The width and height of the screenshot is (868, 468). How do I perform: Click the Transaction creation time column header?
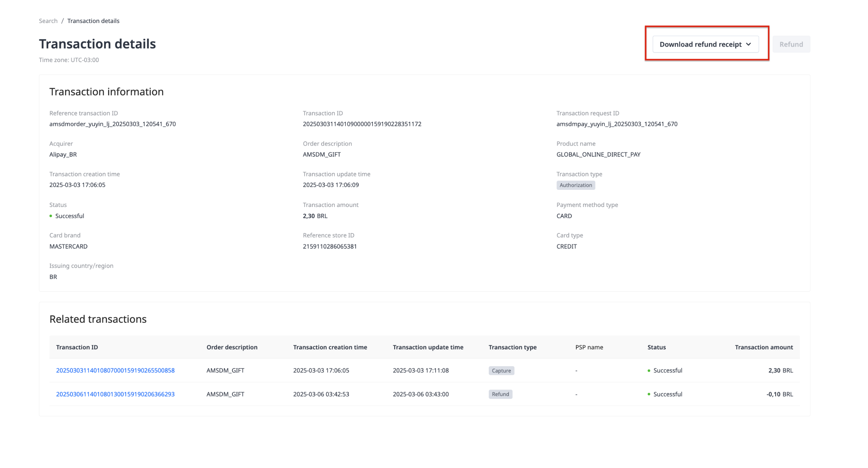click(x=330, y=347)
